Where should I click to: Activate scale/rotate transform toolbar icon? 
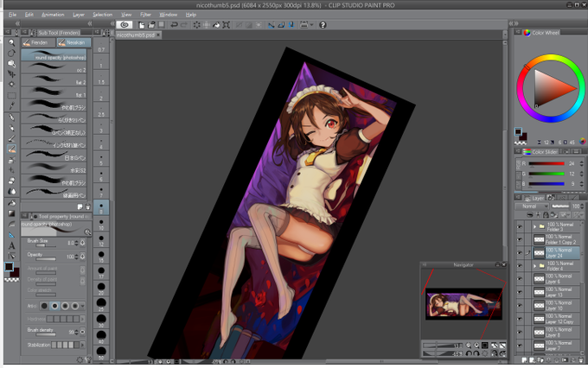pos(227,25)
